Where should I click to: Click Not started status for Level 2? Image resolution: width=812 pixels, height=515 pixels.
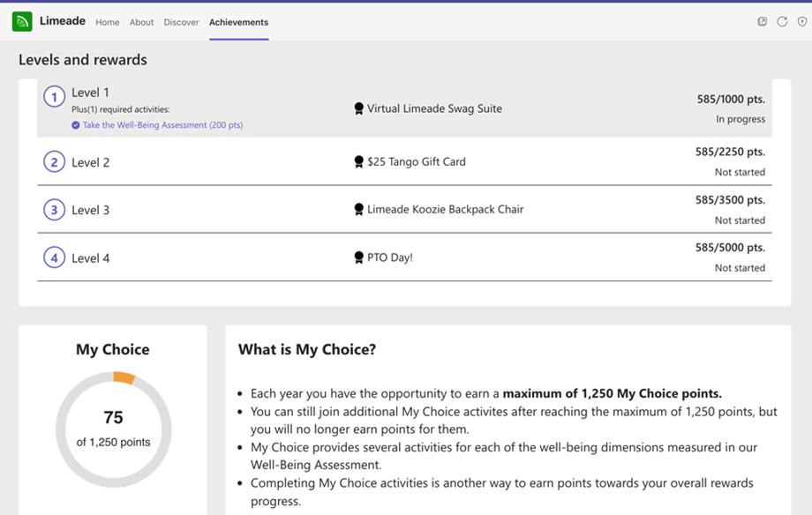(740, 172)
